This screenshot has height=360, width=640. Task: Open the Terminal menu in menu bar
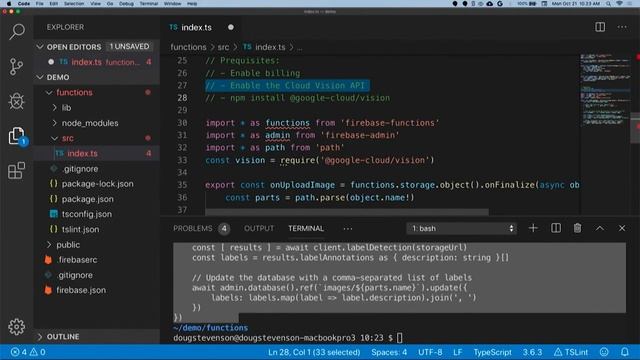[x=149, y=4]
